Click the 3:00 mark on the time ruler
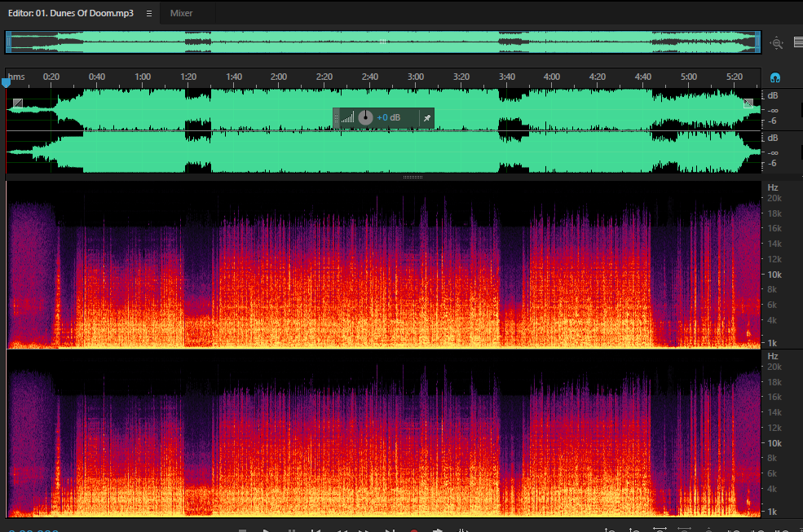 tap(416, 77)
